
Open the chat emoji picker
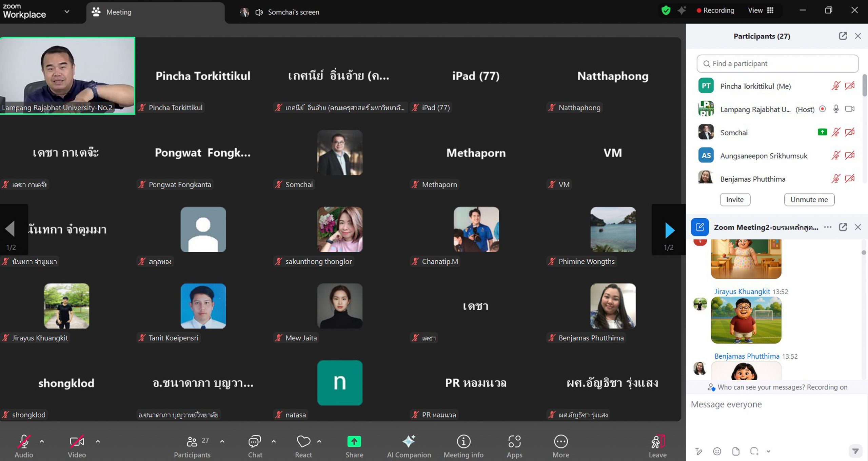[717, 451]
